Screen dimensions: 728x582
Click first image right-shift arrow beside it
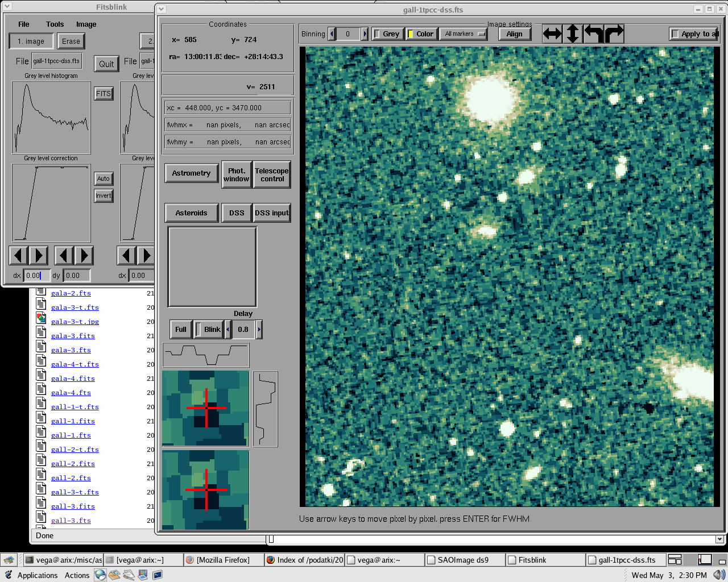click(x=39, y=256)
